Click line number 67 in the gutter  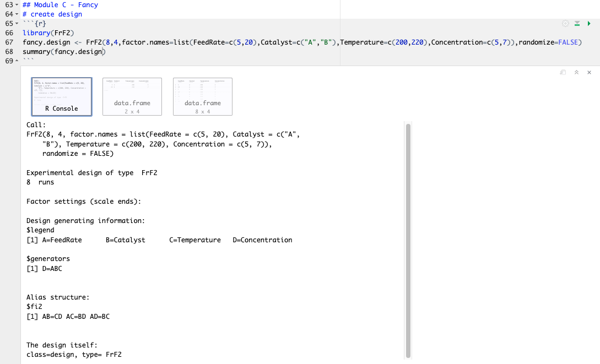tap(8, 42)
